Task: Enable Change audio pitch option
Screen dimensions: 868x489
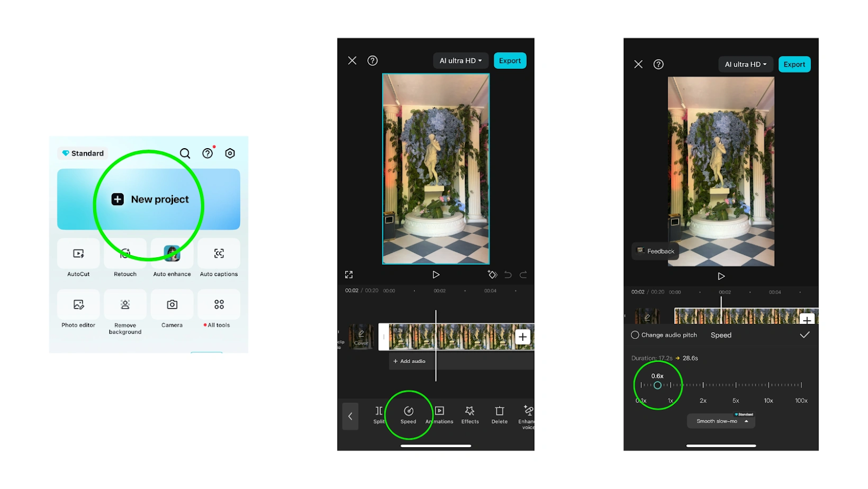Action: [x=664, y=335]
